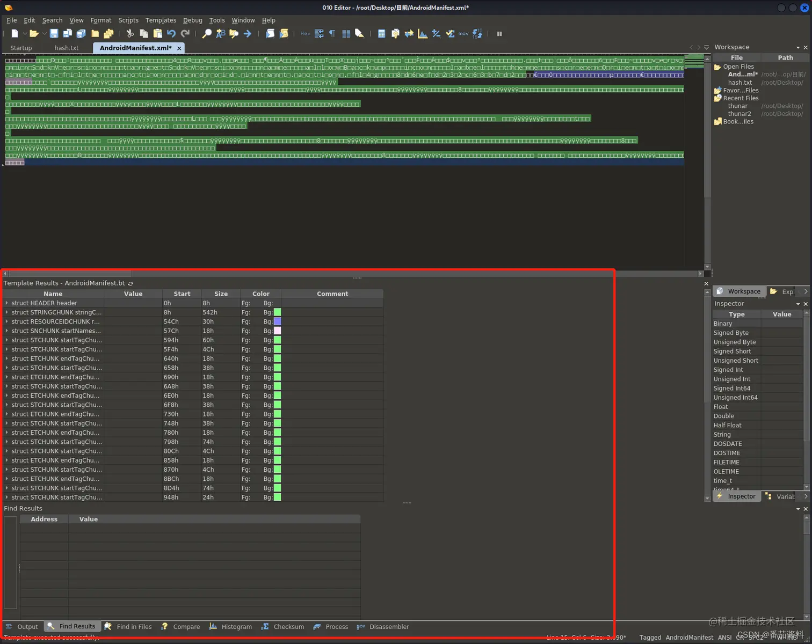This screenshot has width=812, height=644.
Task: Select the Inspector tab below the type list
Action: click(x=736, y=496)
